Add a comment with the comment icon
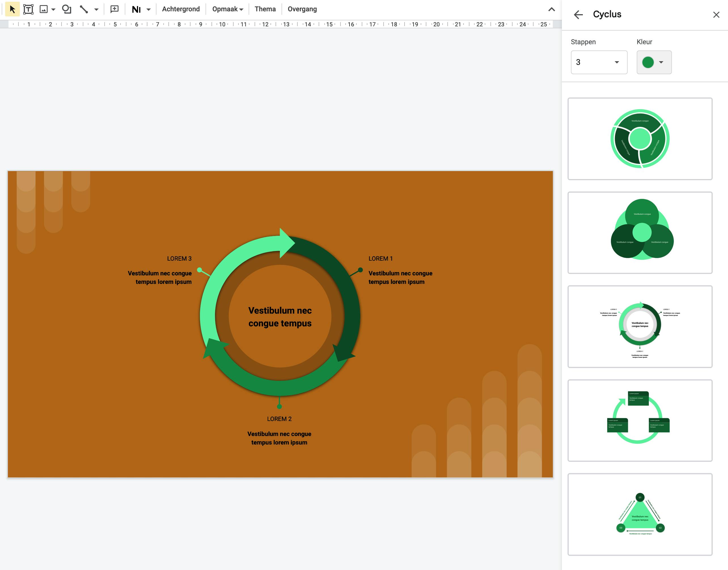Screen dimensions: 728x570 tap(115, 9)
